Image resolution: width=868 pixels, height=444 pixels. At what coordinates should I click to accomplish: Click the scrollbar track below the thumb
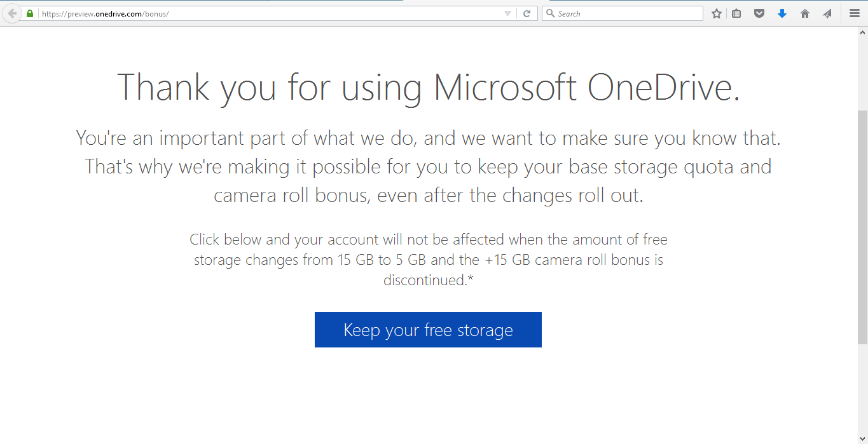pyautogui.click(x=862, y=394)
